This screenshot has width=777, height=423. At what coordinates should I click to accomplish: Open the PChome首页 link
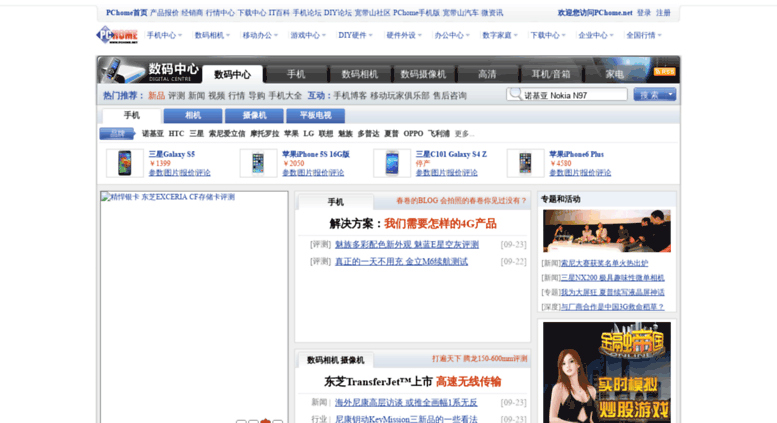click(x=126, y=13)
